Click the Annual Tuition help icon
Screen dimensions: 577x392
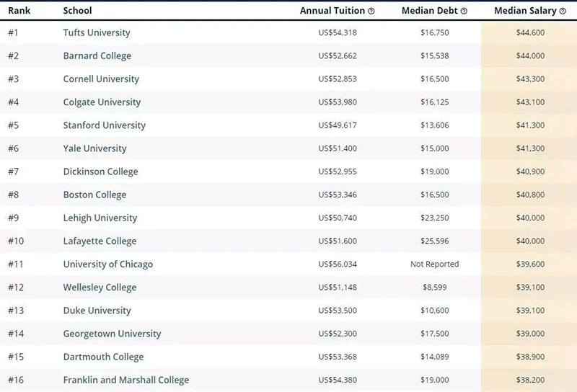click(x=371, y=11)
